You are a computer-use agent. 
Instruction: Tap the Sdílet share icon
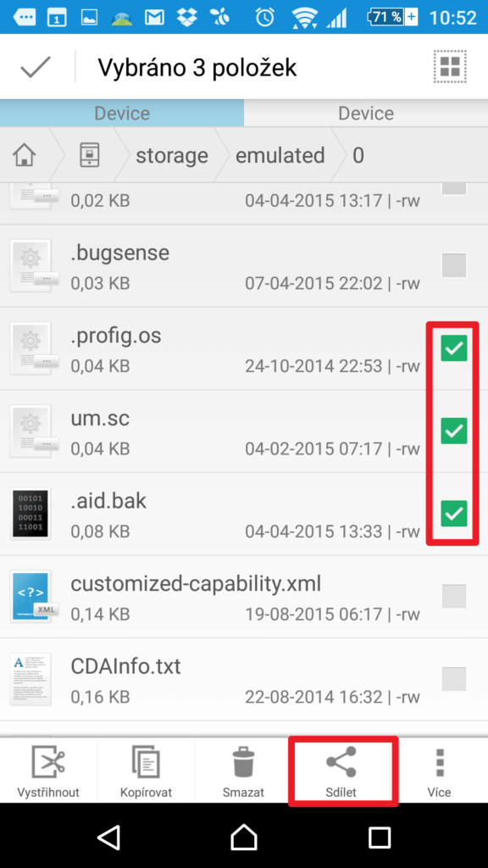click(x=341, y=762)
